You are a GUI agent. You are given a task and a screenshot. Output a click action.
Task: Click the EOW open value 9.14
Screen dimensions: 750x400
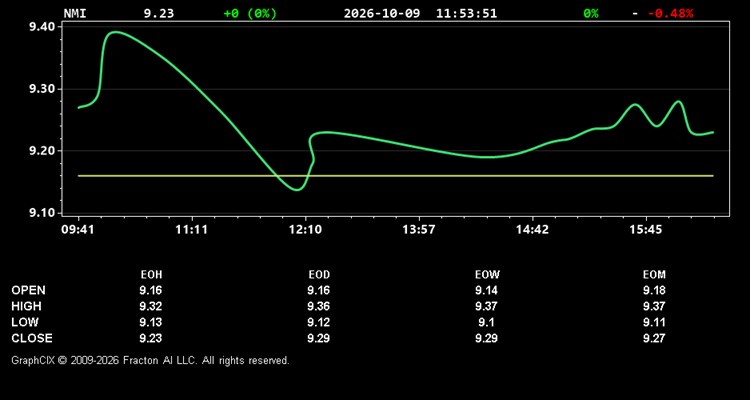click(486, 290)
